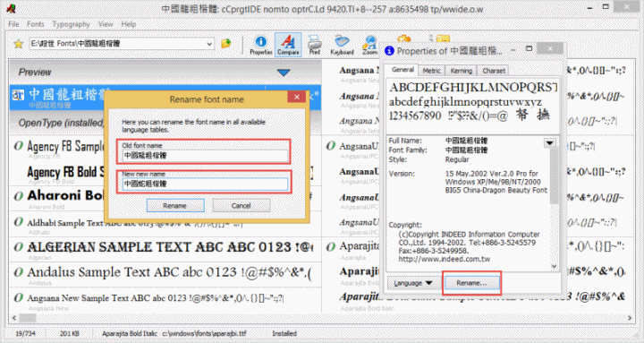Close the Rename font name dialog
644x343 pixels.
297,97
